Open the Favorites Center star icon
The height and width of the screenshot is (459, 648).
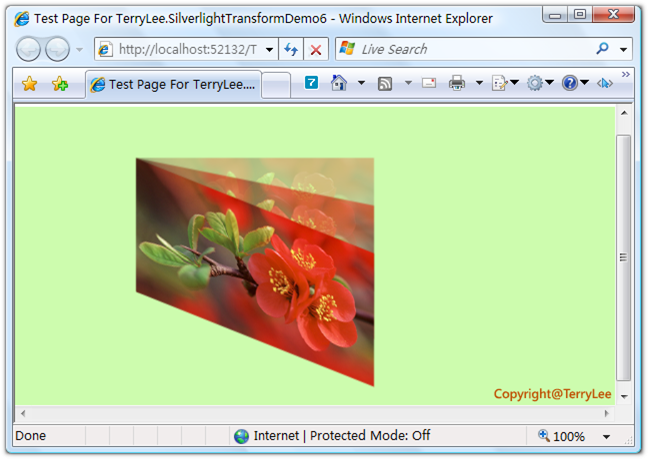(29, 84)
